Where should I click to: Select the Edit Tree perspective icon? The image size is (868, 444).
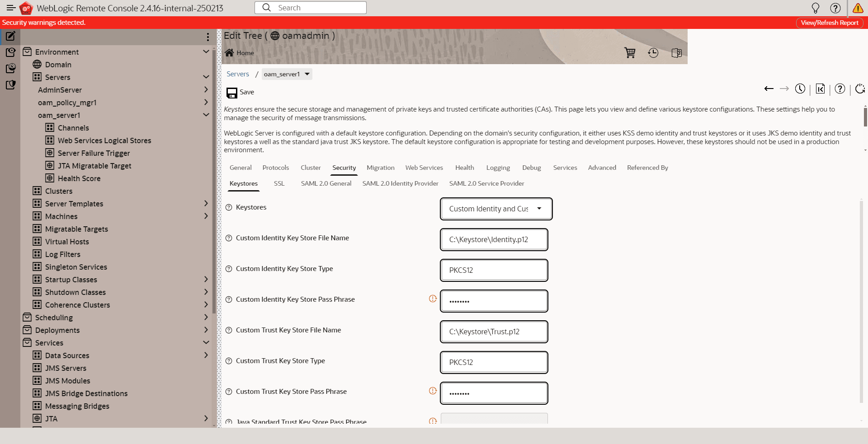point(10,36)
